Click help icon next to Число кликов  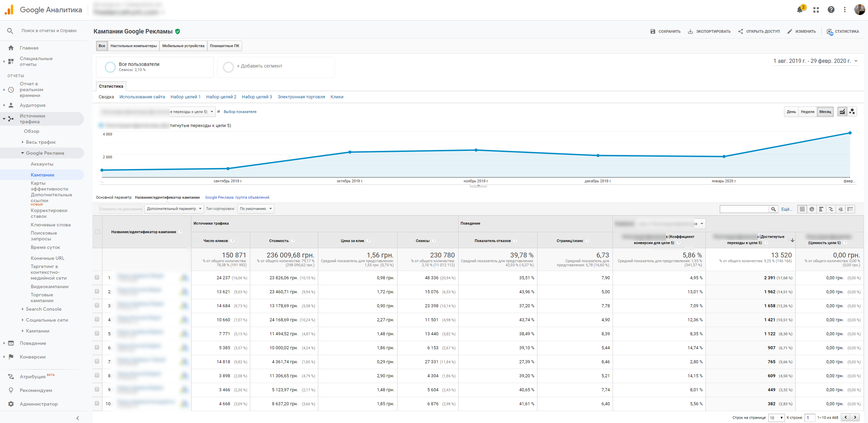pos(233,241)
